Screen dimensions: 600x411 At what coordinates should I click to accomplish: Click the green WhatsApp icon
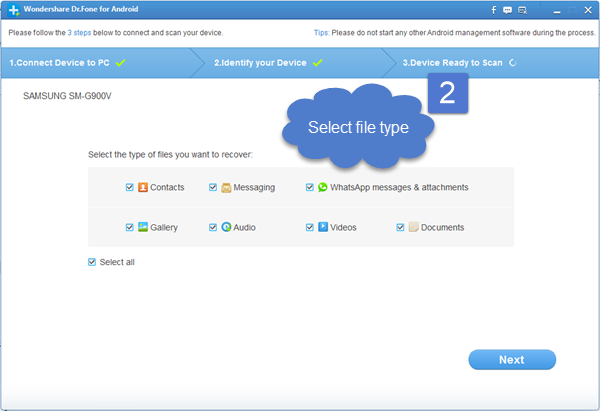pyautogui.click(x=323, y=187)
